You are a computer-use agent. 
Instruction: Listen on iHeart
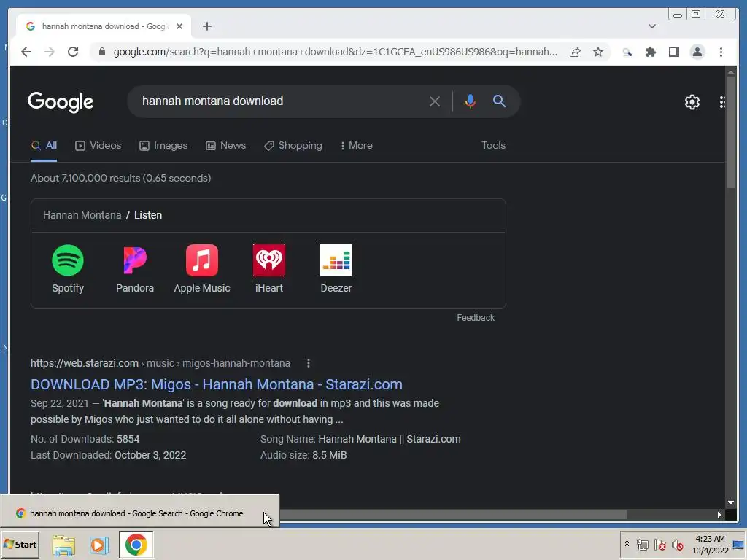269,269
